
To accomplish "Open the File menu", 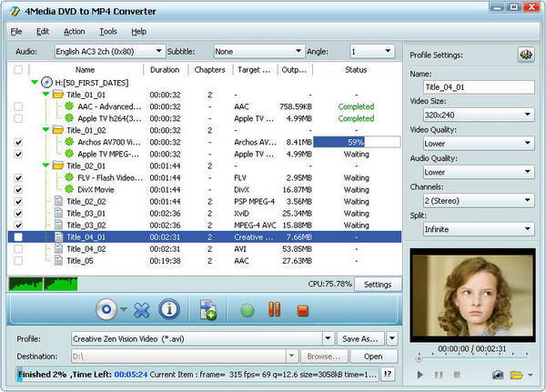I will pyautogui.click(x=16, y=32).
